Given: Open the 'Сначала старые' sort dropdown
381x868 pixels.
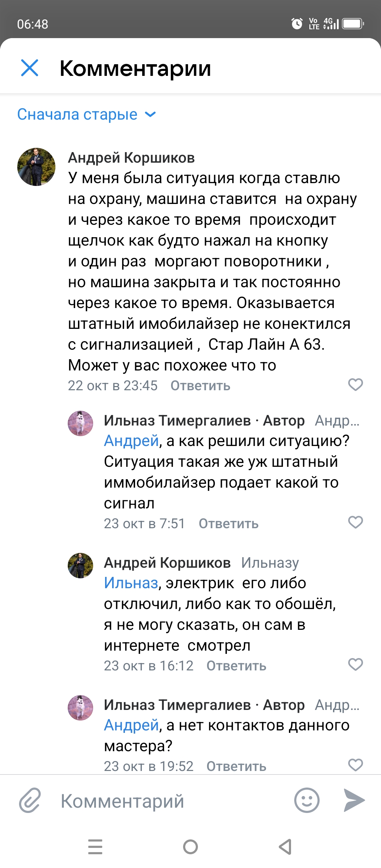Looking at the screenshot, I should click(x=86, y=114).
